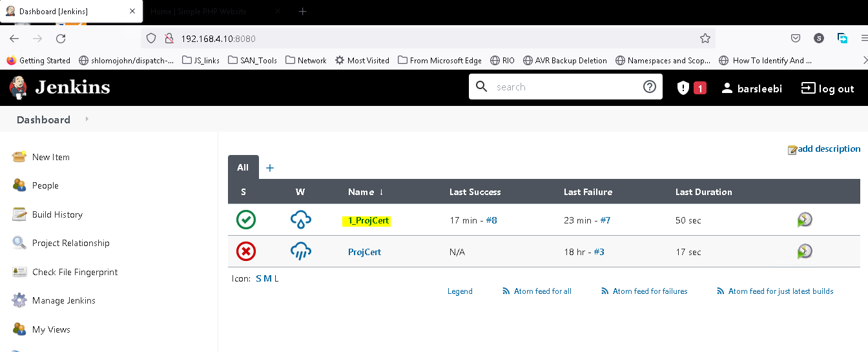This screenshot has height=352, width=868.
Task: Click the Manage Jenkins sidebar link
Action: tap(64, 300)
